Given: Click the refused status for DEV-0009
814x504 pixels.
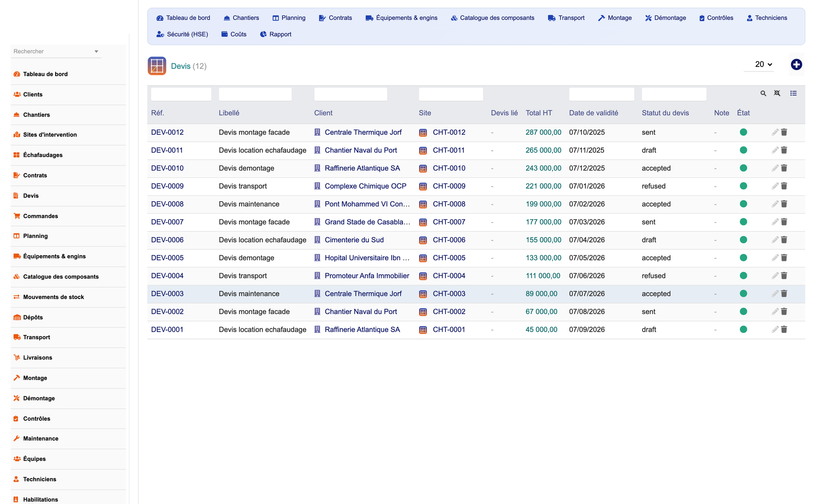Looking at the screenshot, I should click(653, 186).
